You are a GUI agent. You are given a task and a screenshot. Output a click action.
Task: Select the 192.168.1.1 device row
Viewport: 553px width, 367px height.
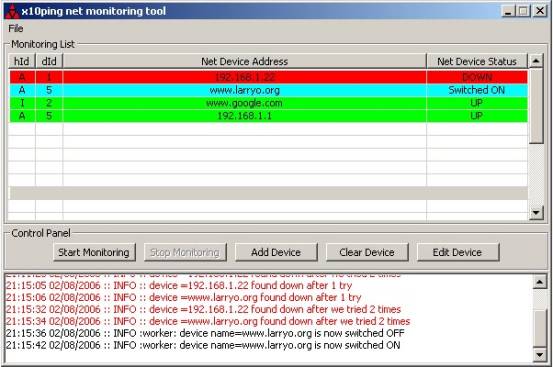pos(268,116)
